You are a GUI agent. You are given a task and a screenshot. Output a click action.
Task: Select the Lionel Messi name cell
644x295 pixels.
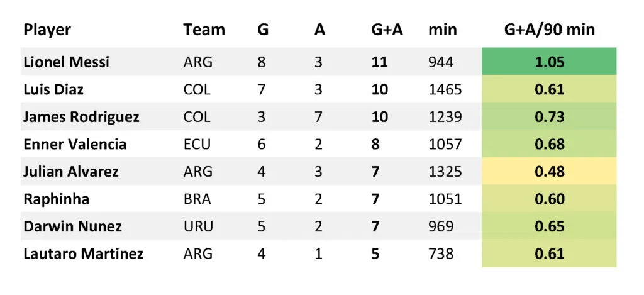pos(67,62)
